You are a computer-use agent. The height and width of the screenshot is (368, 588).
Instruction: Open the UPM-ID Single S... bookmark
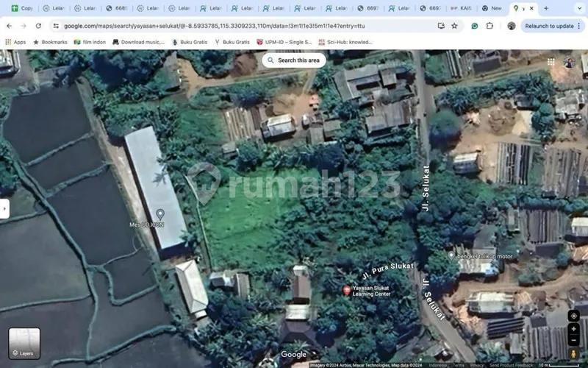pyautogui.click(x=284, y=42)
